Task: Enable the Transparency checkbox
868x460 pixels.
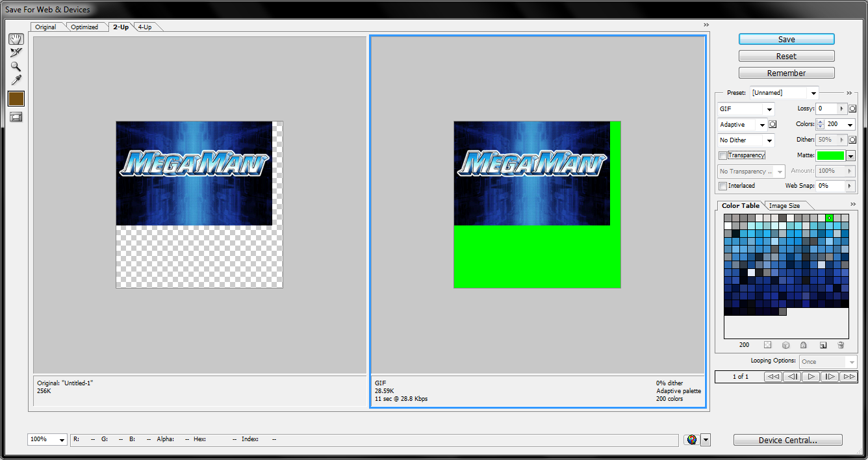Action: pos(722,156)
